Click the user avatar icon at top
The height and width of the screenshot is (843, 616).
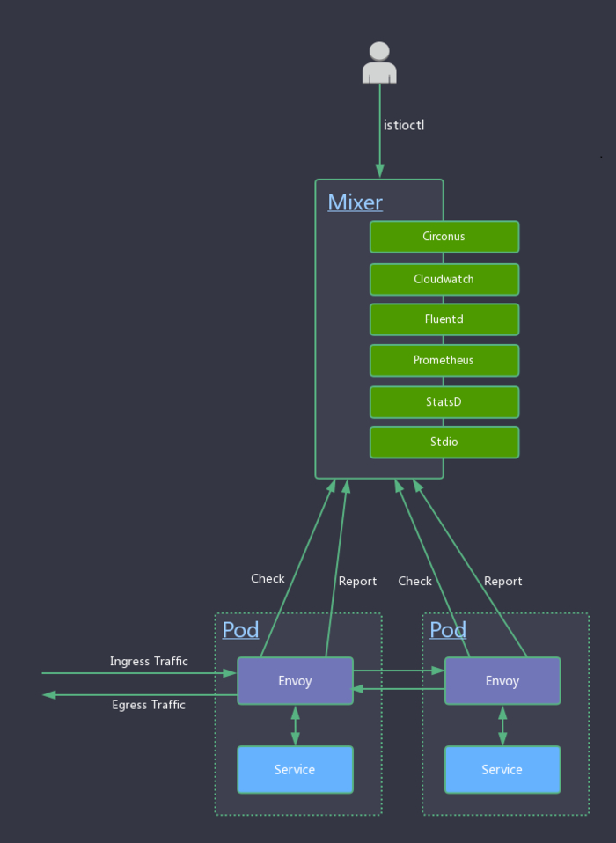(x=379, y=63)
